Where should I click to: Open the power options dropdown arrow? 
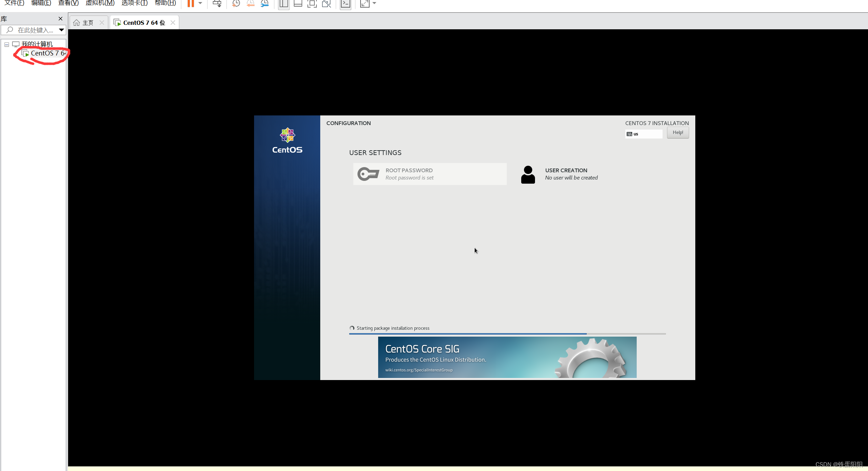pyautogui.click(x=200, y=3)
